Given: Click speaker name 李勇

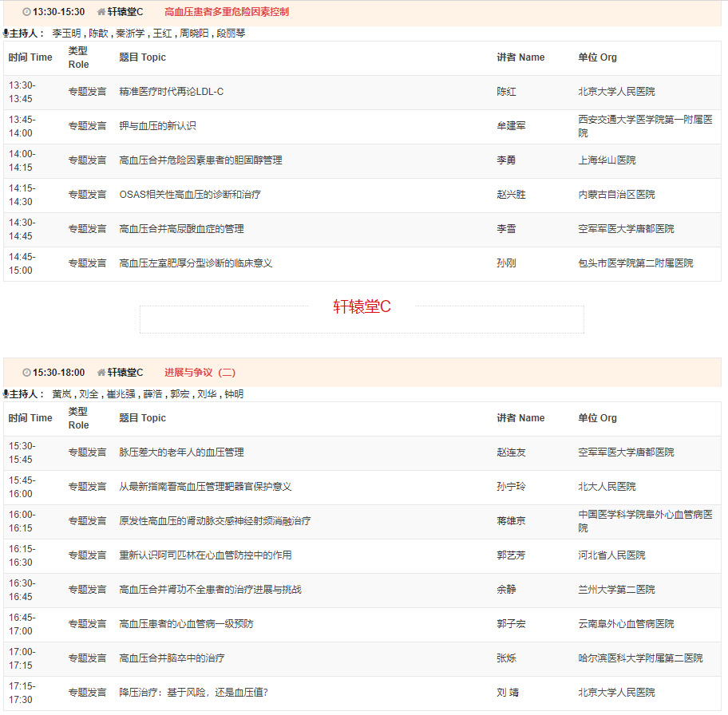Looking at the screenshot, I should point(506,160).
